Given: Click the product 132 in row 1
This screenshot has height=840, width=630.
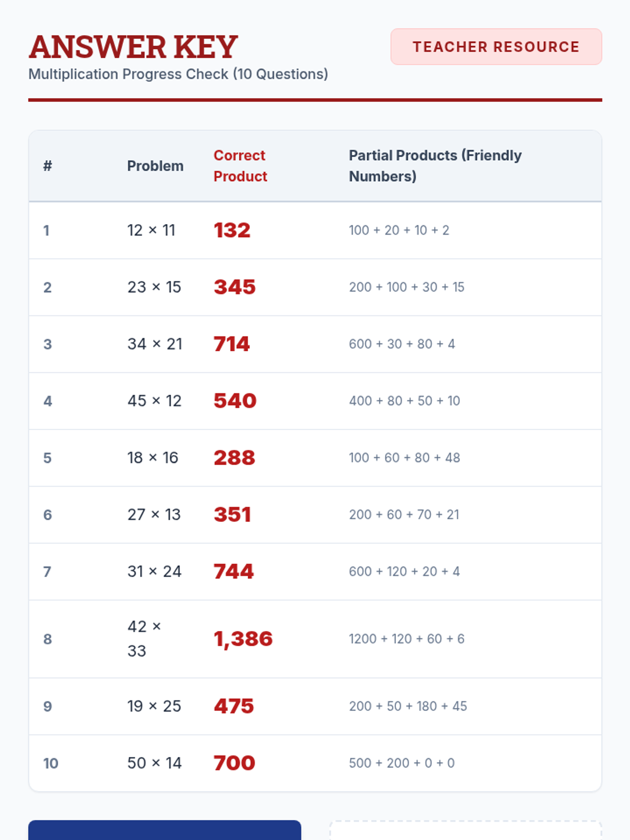Looking at the screenshot, I should pyautogui.click(x=232, y=230).
